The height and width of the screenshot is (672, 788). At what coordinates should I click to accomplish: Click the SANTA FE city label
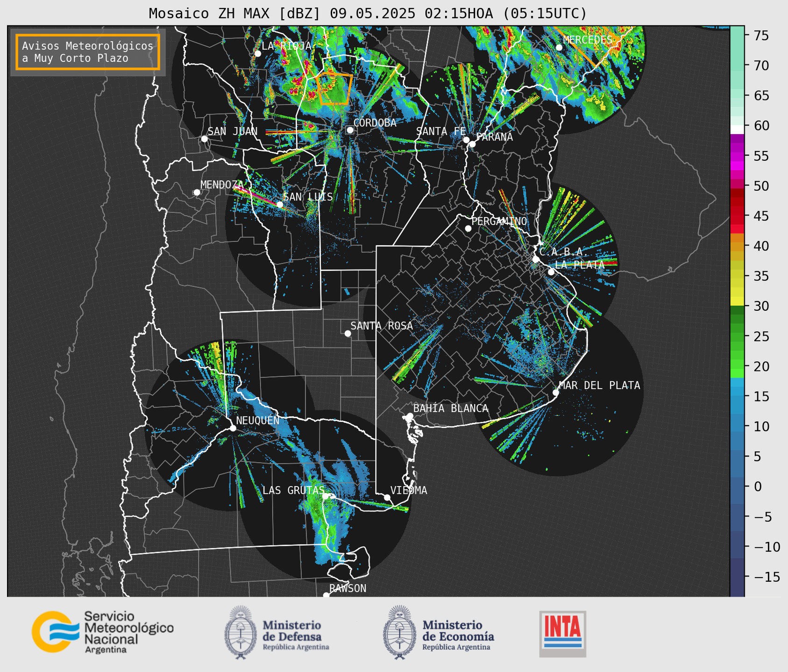tap(441, 131)
